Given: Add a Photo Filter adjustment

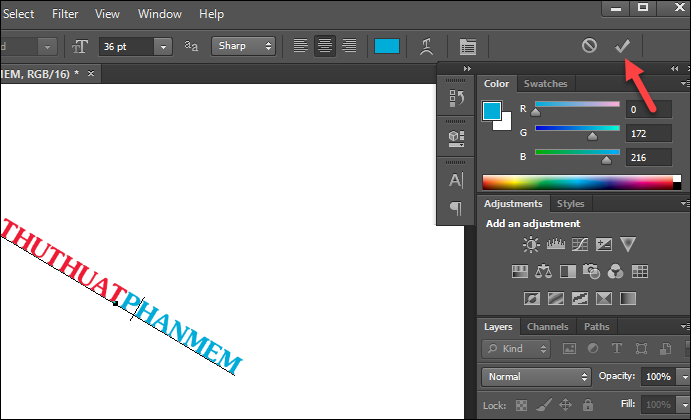Looking at the screenshot, I should click(591, 271).
